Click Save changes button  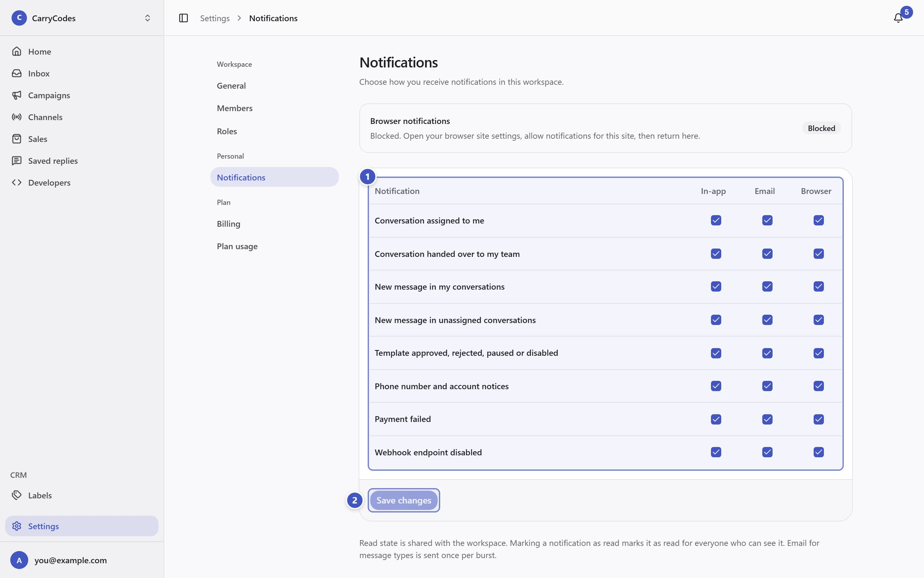point(404,500)
